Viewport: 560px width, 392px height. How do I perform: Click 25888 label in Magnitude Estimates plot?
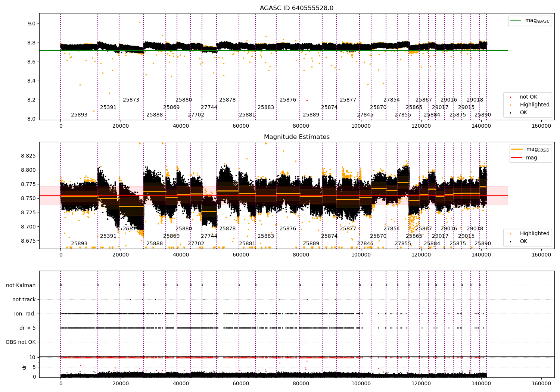[155, 244]
